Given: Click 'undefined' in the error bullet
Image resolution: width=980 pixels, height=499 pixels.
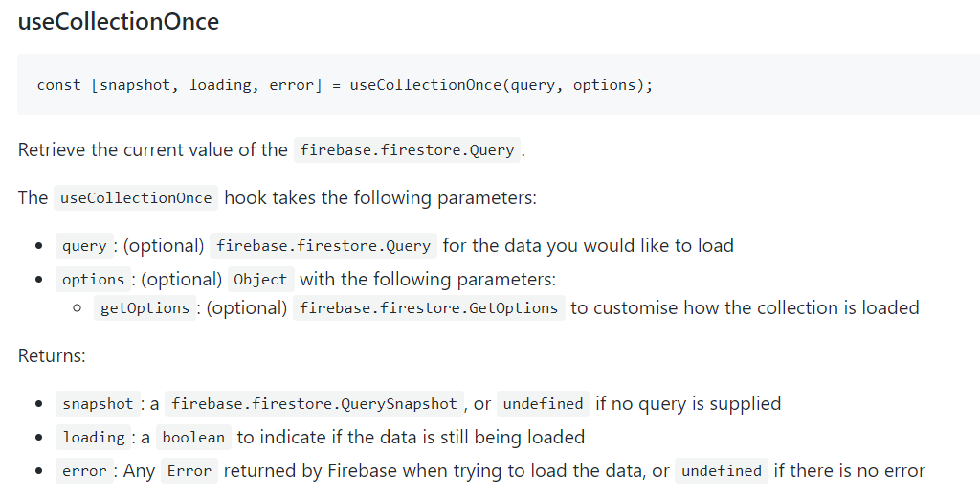Looking at the screenshot, I should [721, 471].
